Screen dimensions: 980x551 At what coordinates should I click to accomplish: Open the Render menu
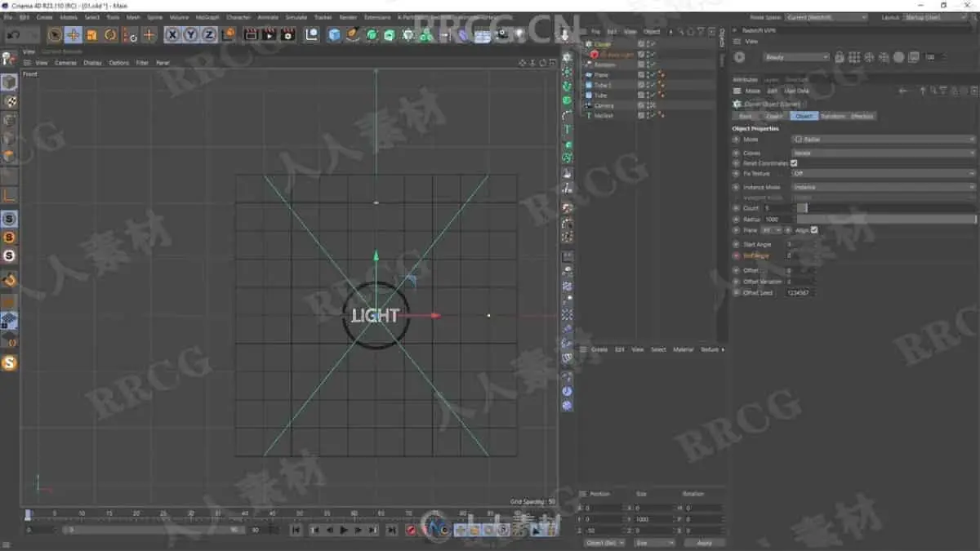pos(348,16)
